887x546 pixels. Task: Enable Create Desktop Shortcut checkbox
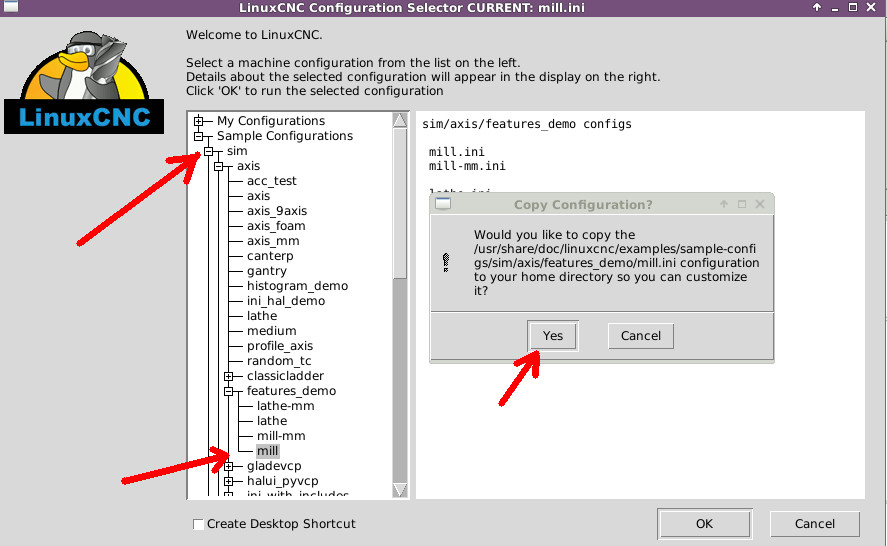[x=199, y=524]
